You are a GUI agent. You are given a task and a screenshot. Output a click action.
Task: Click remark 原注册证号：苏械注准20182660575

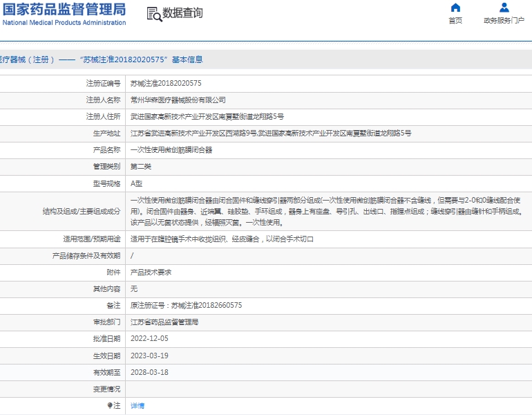pos(187,306)
